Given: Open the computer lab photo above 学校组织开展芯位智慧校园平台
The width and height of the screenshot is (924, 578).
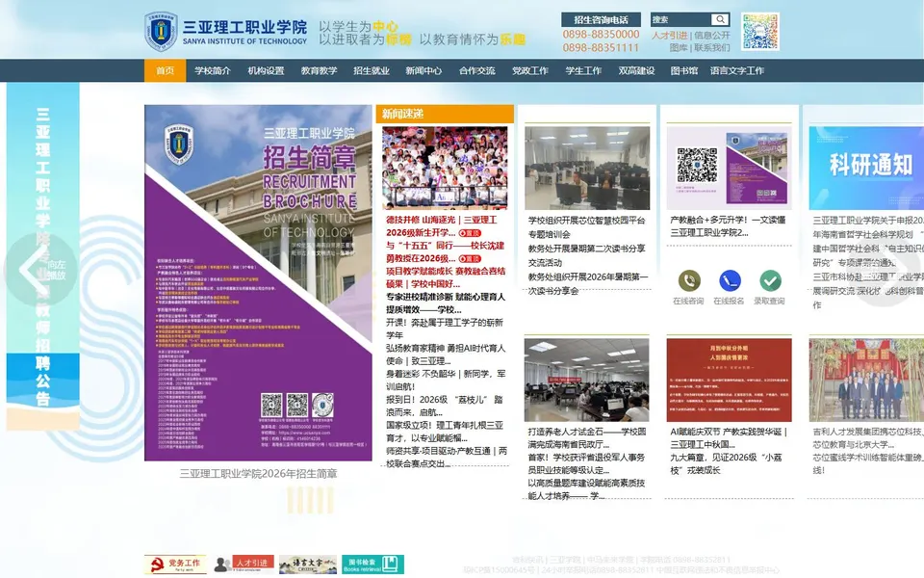Looking at the screenshot, I should 587,168.
